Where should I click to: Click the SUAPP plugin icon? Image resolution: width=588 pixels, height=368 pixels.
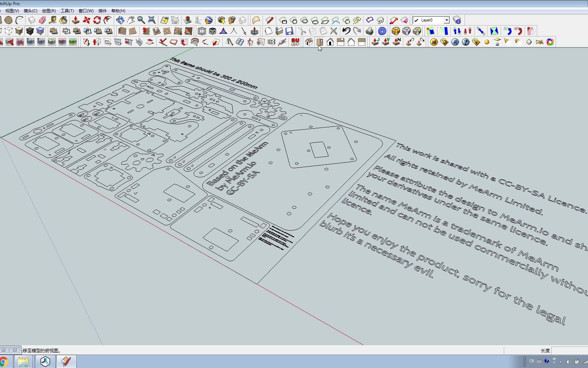click(x=295, y=42)
